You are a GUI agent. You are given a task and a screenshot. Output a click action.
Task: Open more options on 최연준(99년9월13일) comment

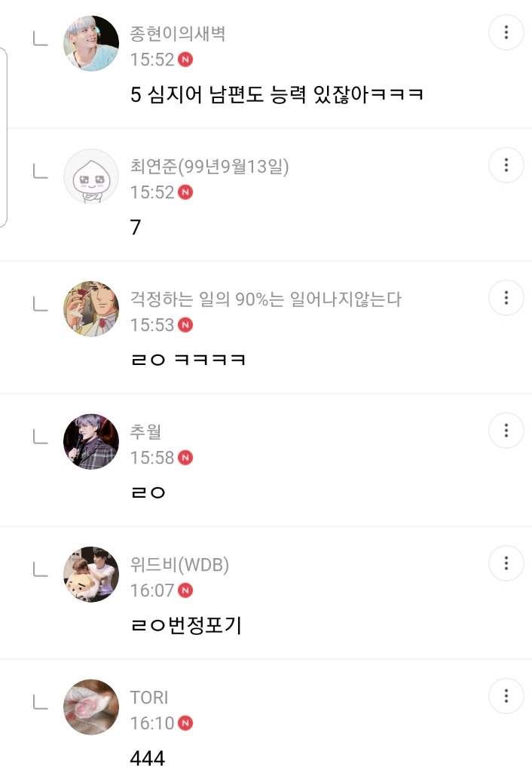[506, 165]
